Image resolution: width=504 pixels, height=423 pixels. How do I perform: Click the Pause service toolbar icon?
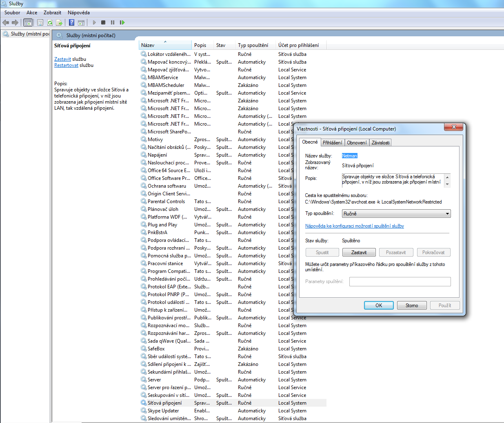113,22
